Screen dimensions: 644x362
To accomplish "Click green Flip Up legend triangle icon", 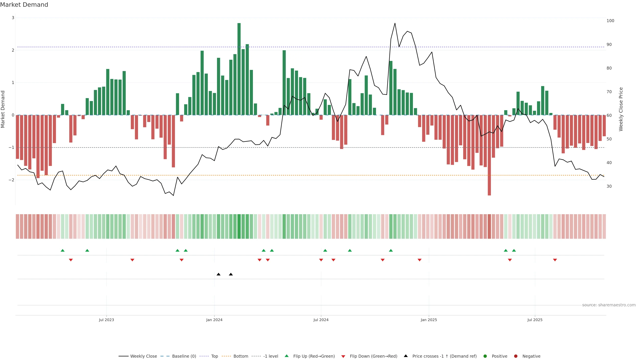I will tap(287, 356).
